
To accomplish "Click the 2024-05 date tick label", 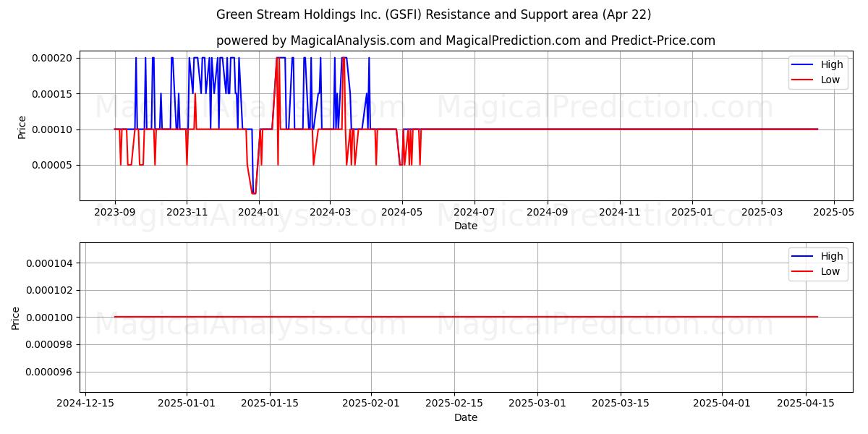I will pyautogui.click(x=402, y=213).
